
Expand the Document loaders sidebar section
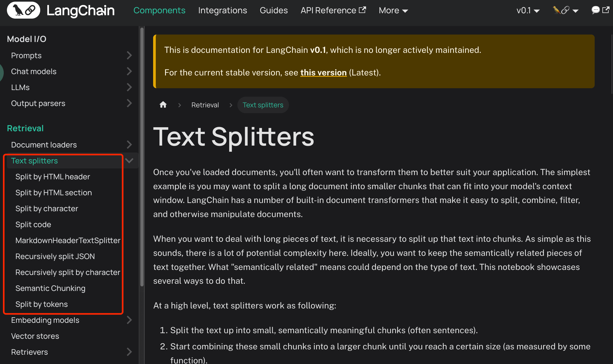click(129, 145)
